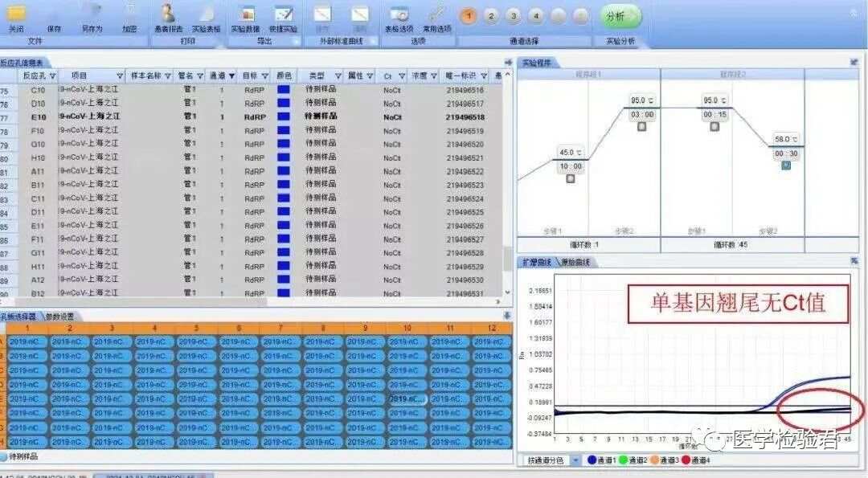The width and height of the screenshot is (868, 478).
Task: Open 表格选项 table options icon
Action: tap(398, 14)
